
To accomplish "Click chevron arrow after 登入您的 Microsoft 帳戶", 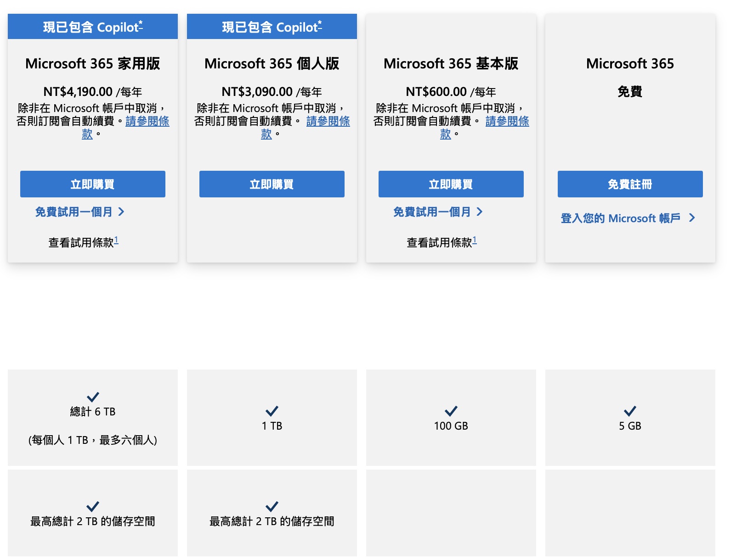I will tap(692, 218).
